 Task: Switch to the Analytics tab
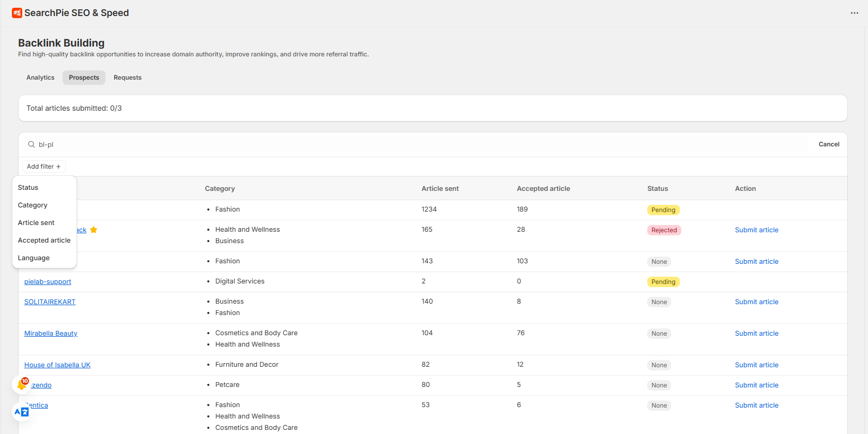click(x=40, y=78)
